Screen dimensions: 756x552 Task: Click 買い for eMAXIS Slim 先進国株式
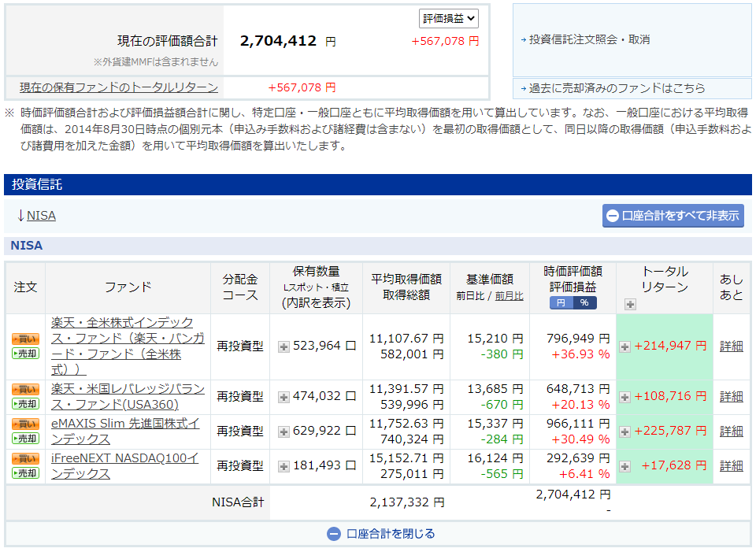click(x=25, y=424)
